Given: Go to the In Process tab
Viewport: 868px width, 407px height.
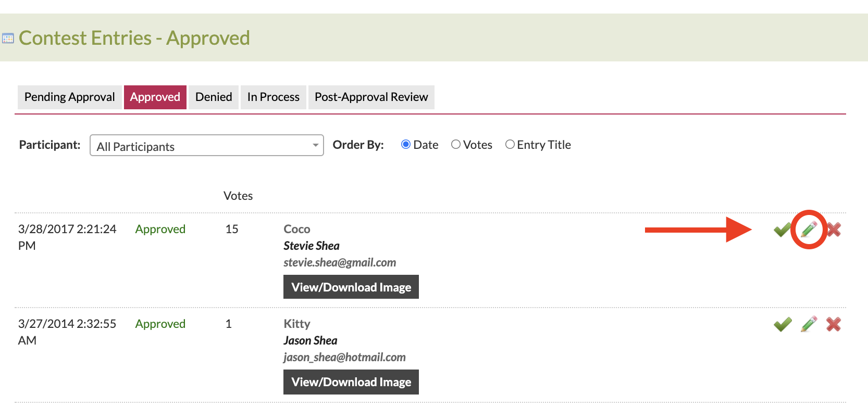Looking at the screenshot, I should [273, 97].
